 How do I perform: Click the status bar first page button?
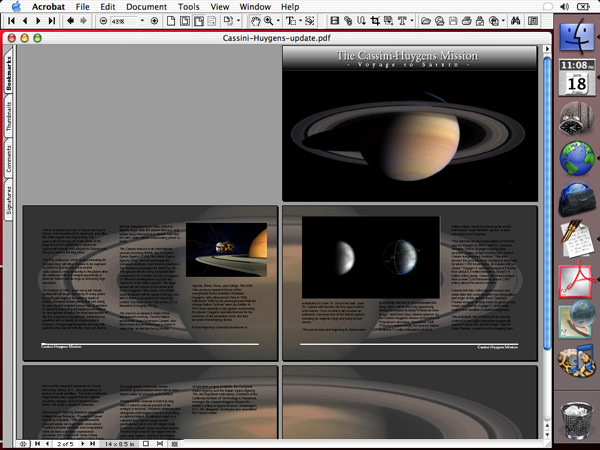tap(37, 443)
